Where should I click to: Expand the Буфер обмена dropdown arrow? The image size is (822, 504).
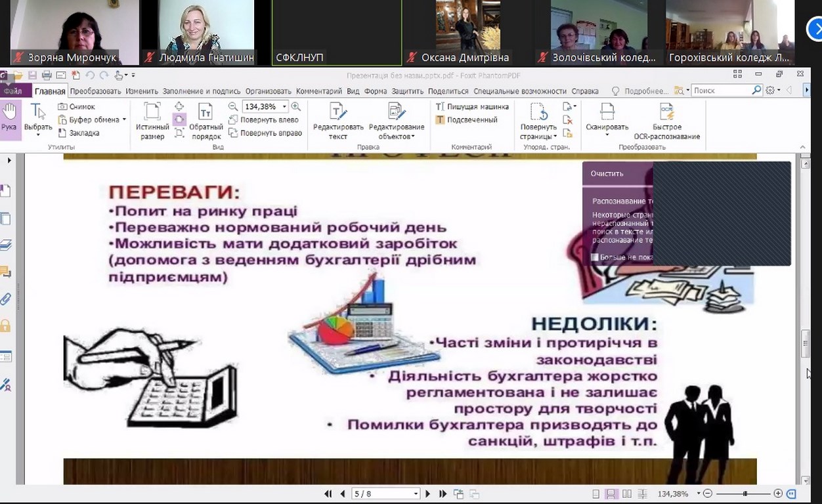(124, 120)
